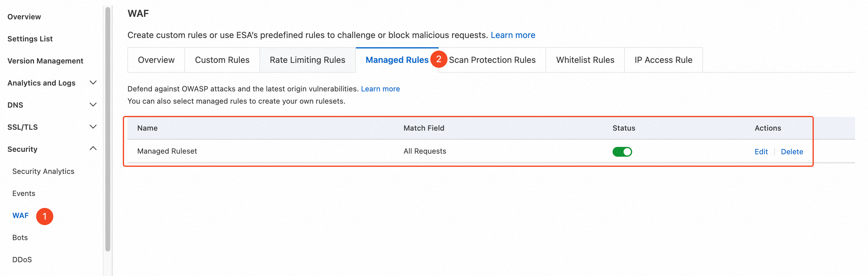
Task: Click Learn more beside WAF description
Action: (513, 35)
